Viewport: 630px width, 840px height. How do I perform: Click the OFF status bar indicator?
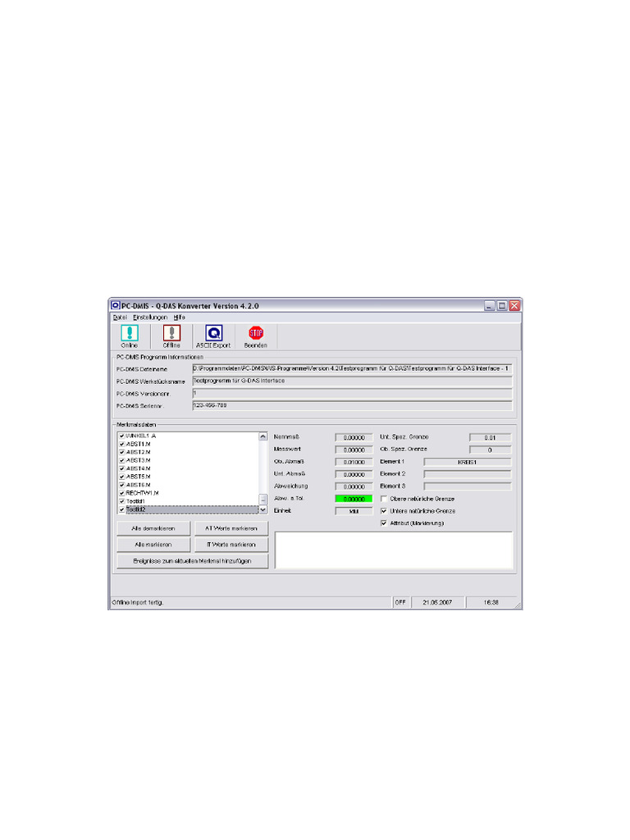400,602
